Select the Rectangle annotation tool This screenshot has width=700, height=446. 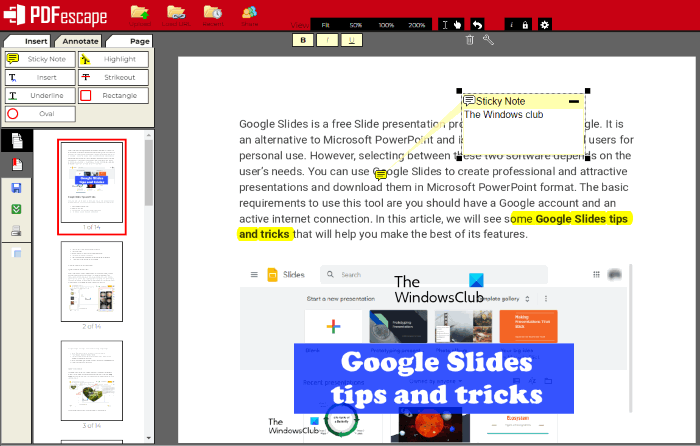coord(113,96)
